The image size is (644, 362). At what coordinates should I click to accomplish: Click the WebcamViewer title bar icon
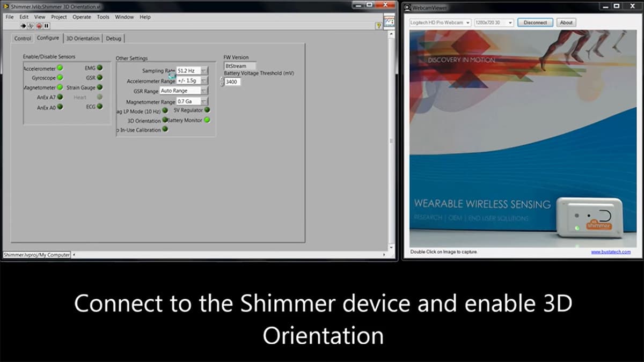point(408,8)
